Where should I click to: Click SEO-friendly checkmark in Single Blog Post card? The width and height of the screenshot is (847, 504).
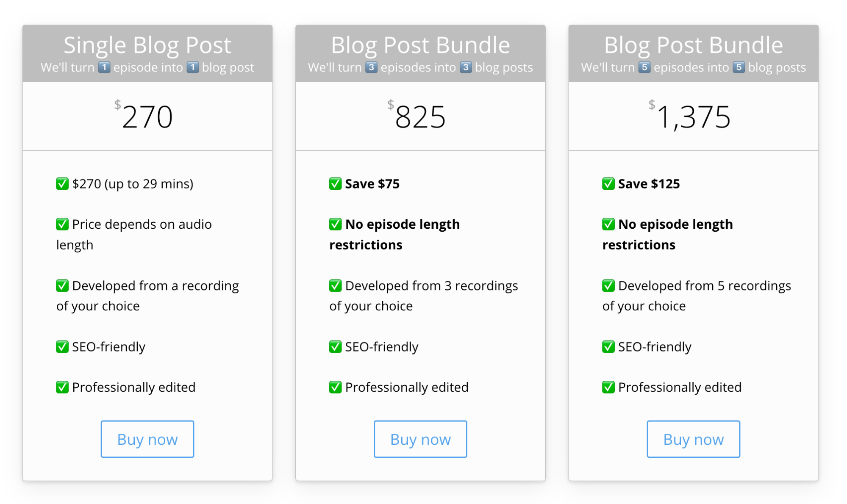pos(62,346)
